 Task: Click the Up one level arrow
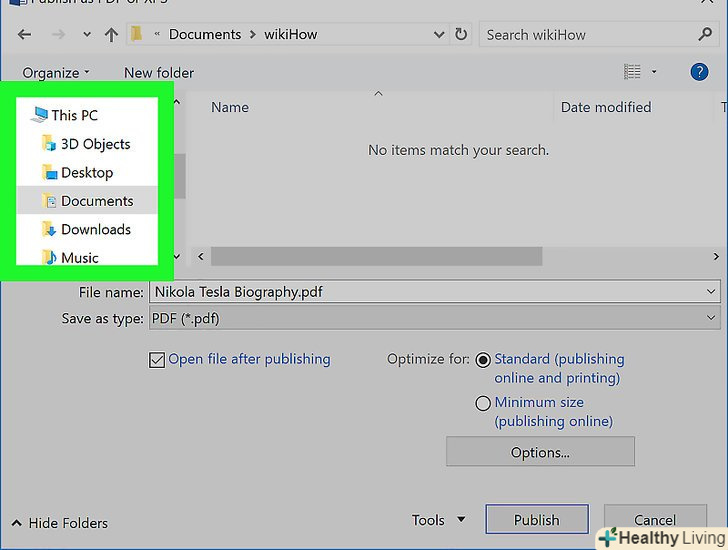(113, 35)
